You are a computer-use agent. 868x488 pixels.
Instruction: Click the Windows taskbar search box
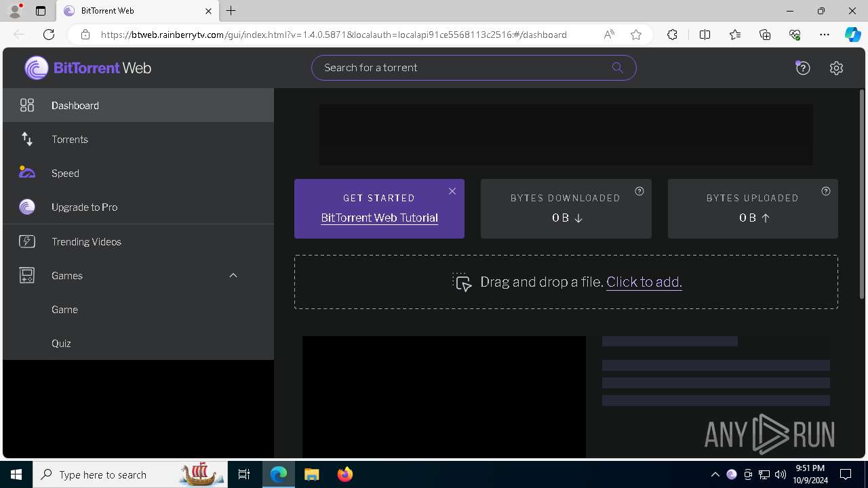point(131,474)
